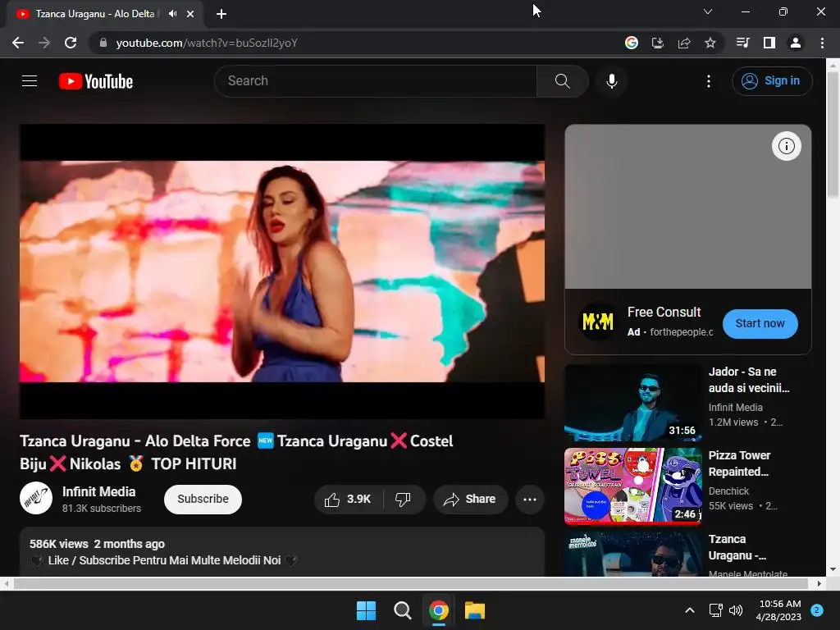Open the notification badge showing 2
This screenshot has width=840, height=630.
point(817,610)
